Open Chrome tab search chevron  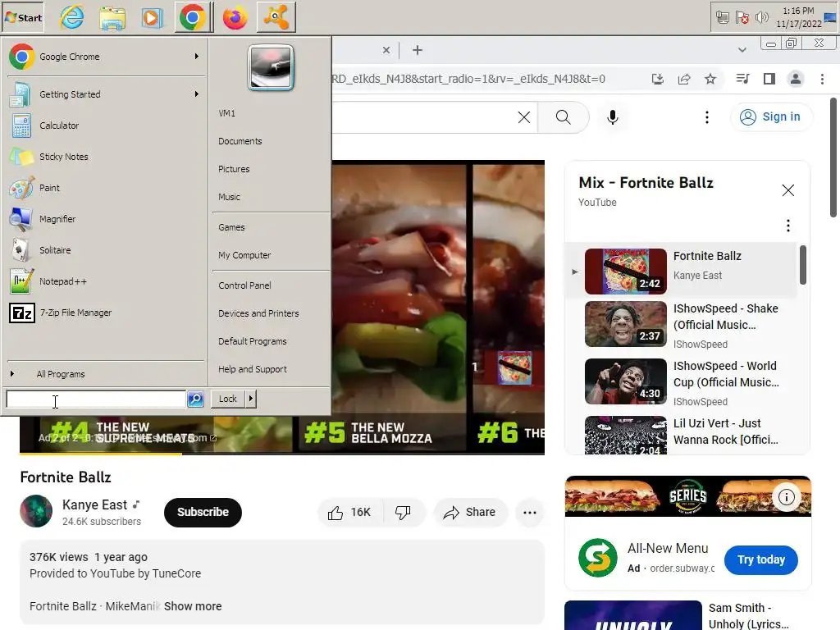point(742,50)
